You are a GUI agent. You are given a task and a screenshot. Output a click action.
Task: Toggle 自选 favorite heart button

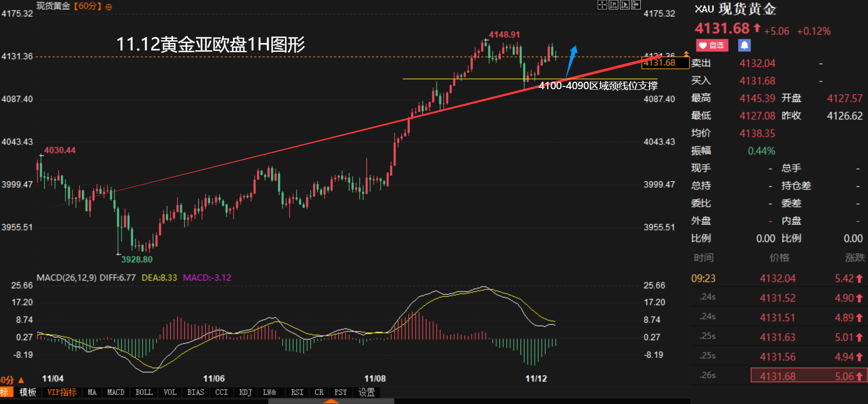[712, 45]
